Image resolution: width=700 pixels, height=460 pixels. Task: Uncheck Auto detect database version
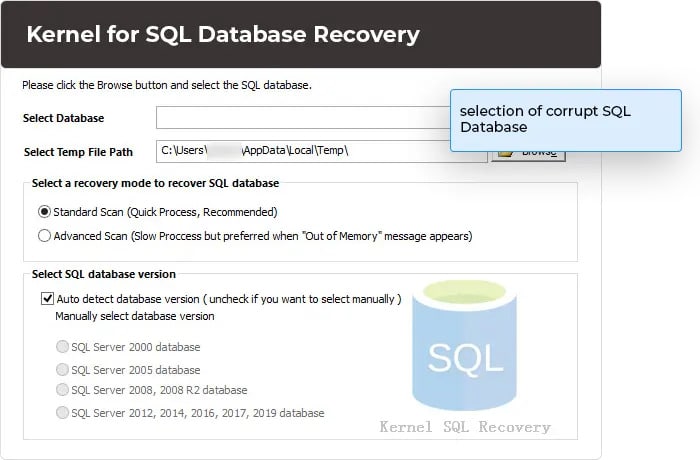[47, 298]
